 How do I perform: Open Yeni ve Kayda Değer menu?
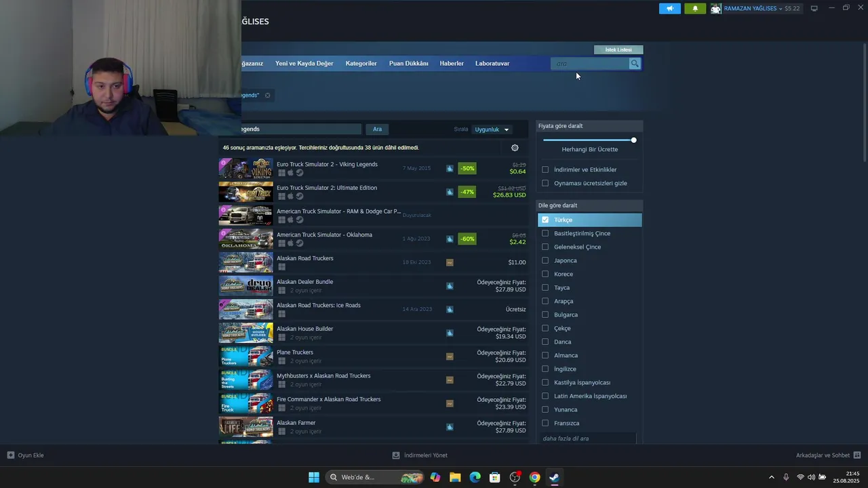pyautogui.click(x=304, y=64)
